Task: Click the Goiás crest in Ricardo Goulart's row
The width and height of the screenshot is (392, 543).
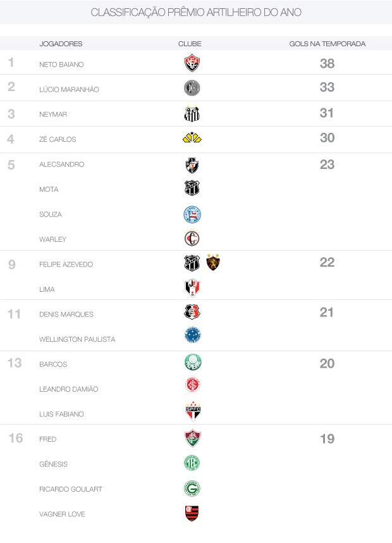Action: pos(192,489)
